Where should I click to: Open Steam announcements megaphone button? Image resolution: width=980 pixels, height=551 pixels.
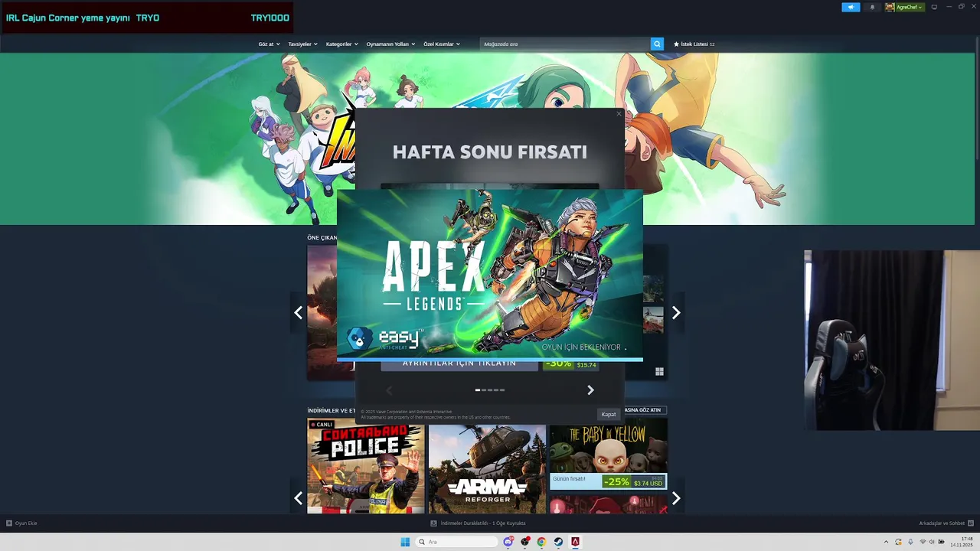tap(851, 7)
